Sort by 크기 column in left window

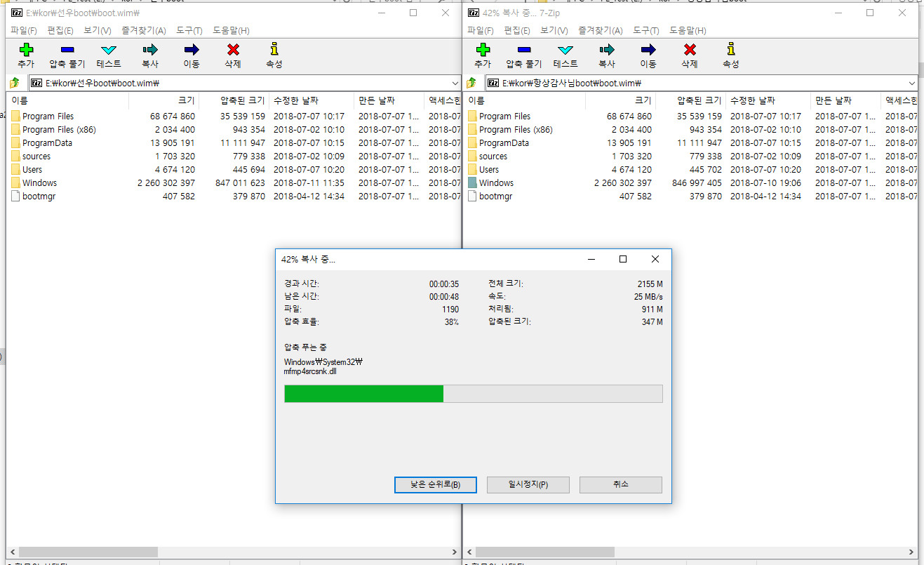coord(163,101)
